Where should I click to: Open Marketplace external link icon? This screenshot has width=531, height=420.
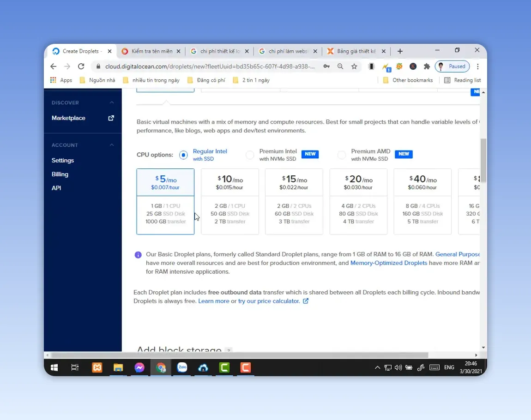[111, 118]
